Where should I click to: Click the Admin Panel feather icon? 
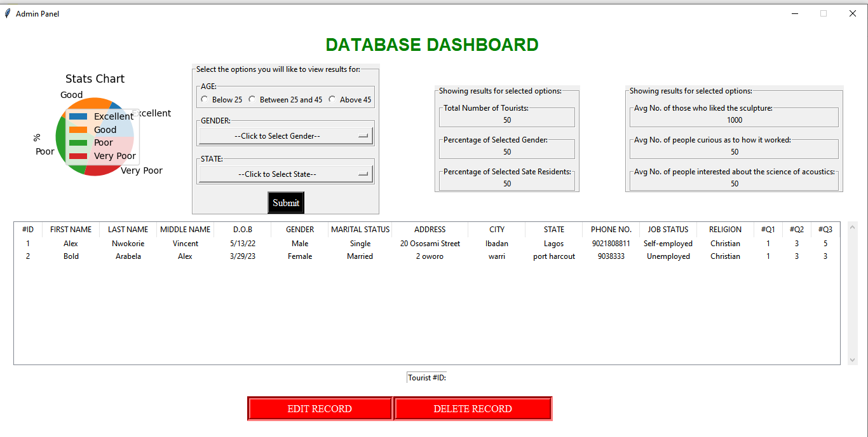point(8,13)
